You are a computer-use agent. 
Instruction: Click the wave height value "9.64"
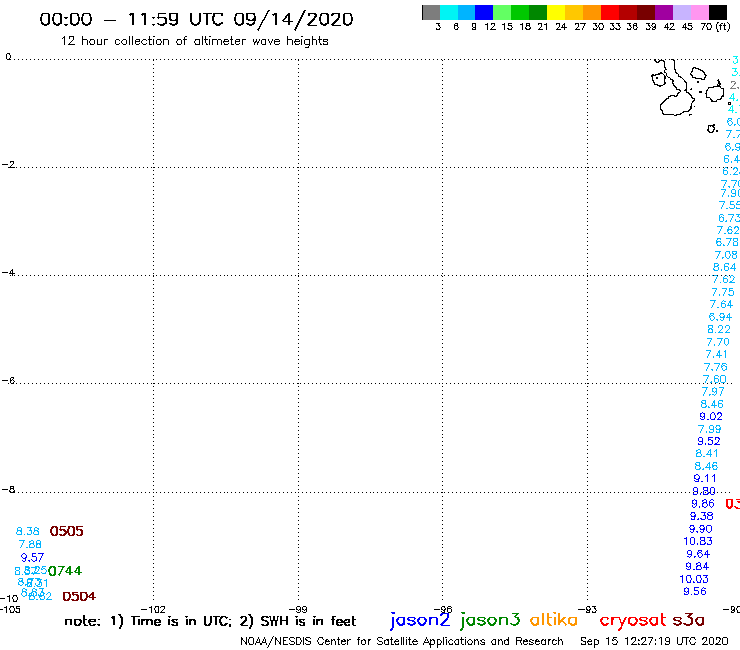[x=698, y=554]
